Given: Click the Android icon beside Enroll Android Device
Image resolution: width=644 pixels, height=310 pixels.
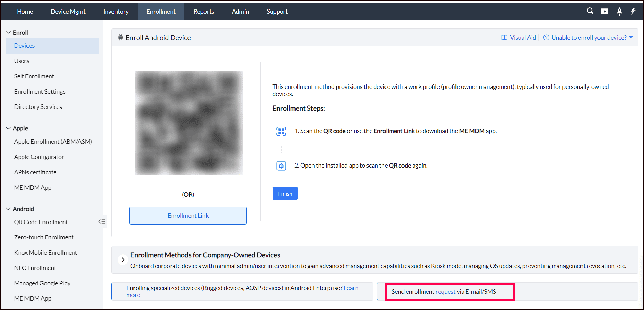Looking at the screenshot, I should click(120, 38).
